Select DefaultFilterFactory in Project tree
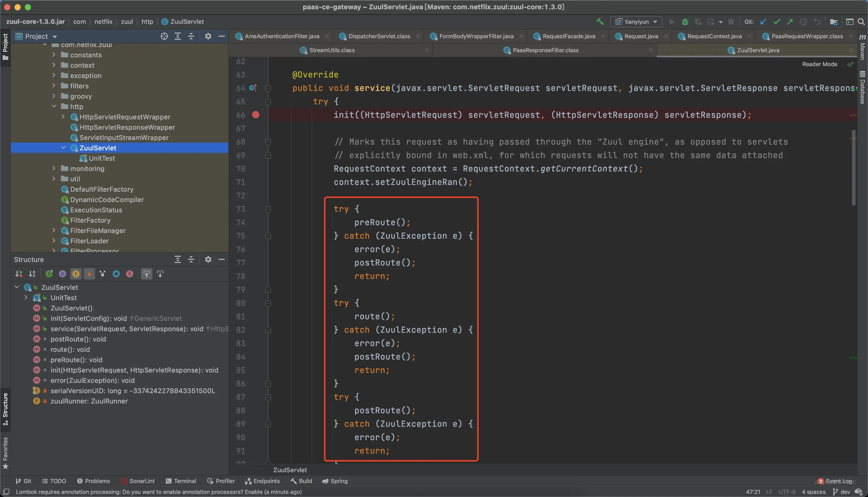The image size is (868, 497). (101, 189)
